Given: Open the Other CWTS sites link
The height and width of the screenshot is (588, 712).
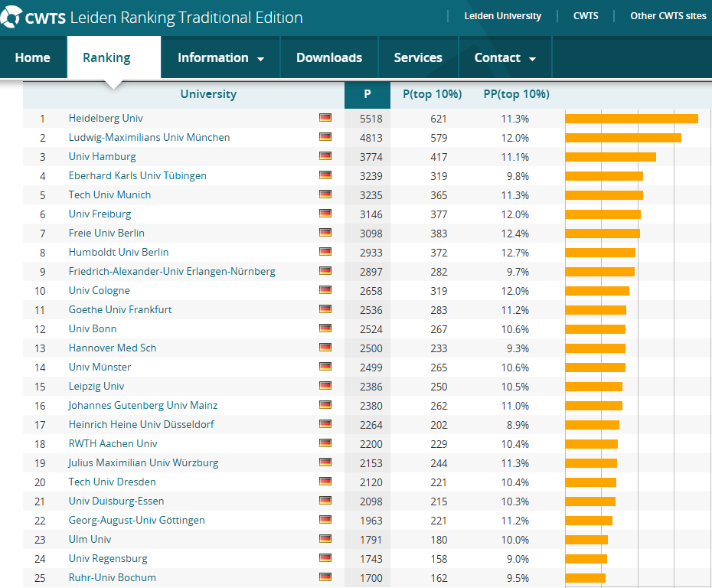Looking at the screenshot, I should point(668,16).
